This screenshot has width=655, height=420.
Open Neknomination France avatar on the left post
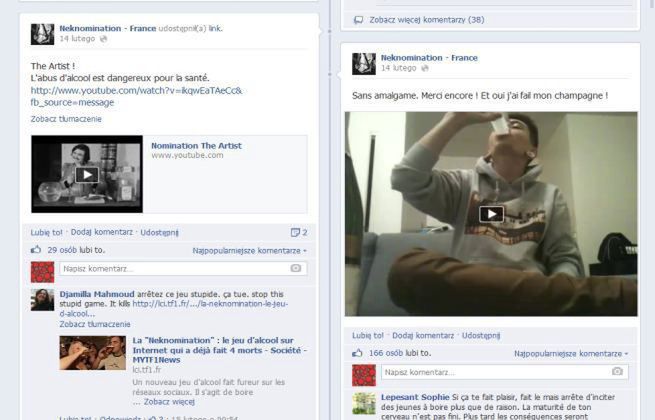coord(42,34)
